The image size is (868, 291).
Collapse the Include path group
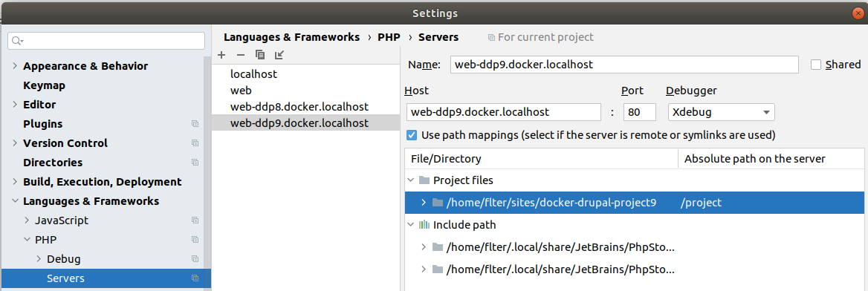(x=411, y=225)
